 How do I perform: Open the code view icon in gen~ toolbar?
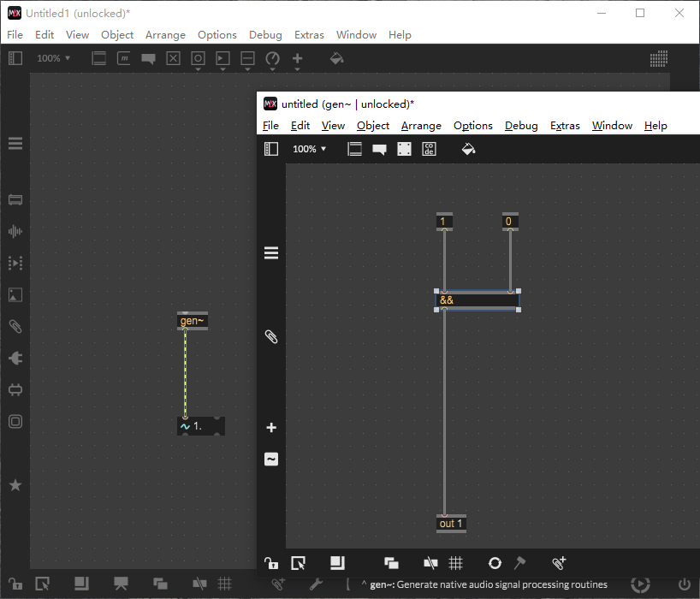429,149
